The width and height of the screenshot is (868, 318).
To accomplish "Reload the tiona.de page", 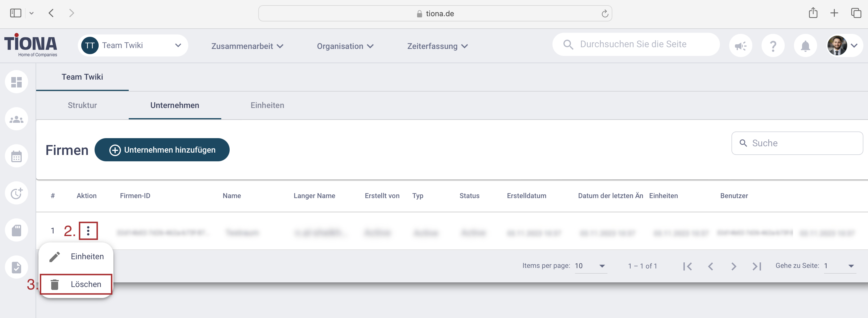I will point(605,14).
